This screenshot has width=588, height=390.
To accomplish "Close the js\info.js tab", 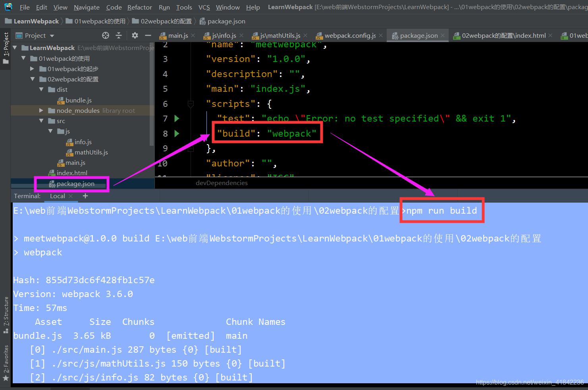I will click(241, 35).
